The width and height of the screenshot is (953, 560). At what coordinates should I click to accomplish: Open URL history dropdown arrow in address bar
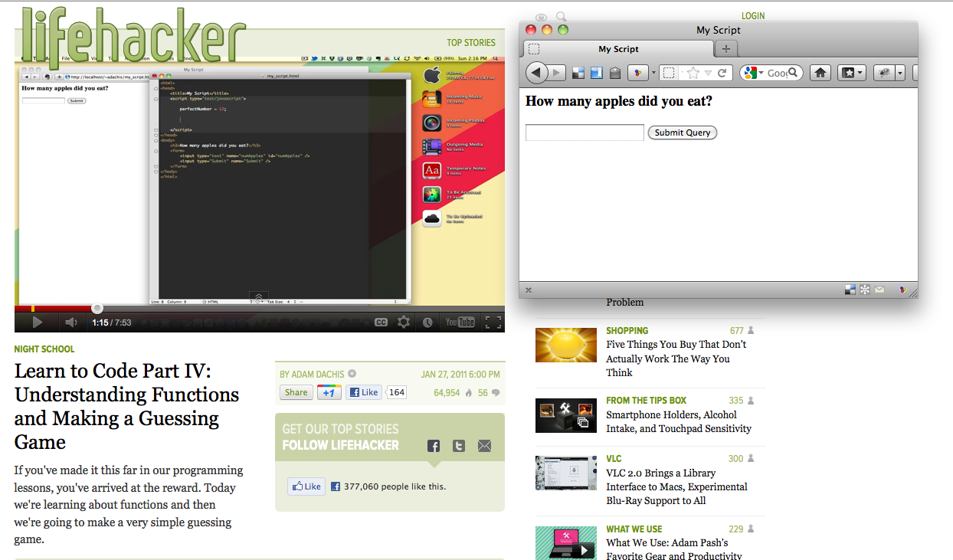[709, 73]
